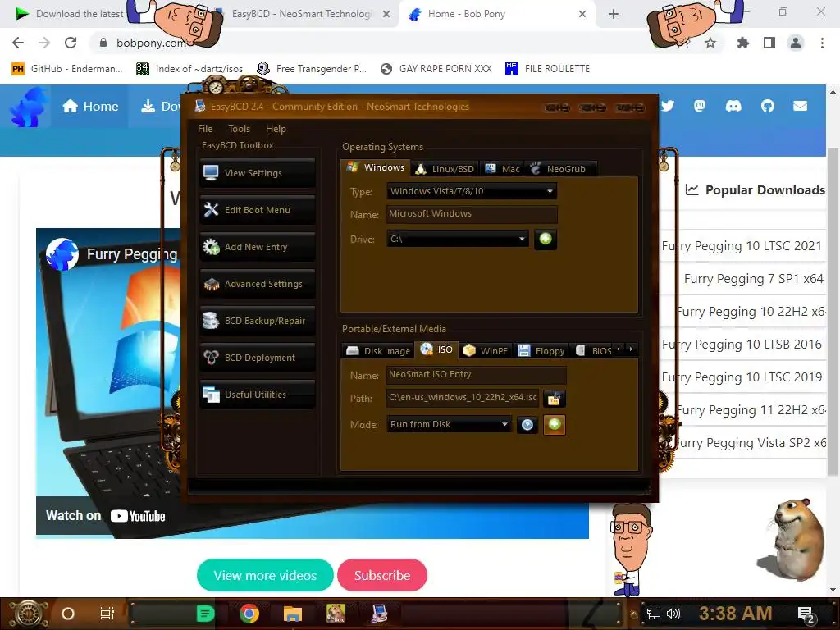Click the email envelope icon in site header
The width and height of the screenshot is (840, 630).
[x=801, y=106]
